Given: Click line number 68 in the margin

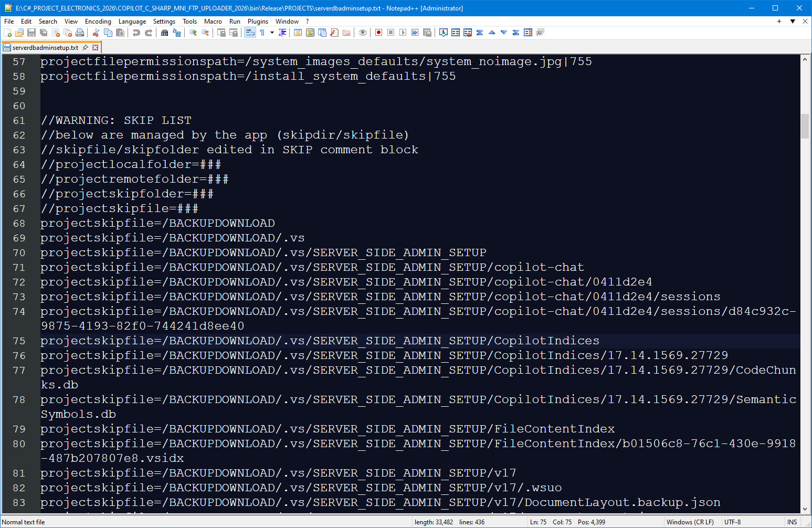Looking at the screenshot, I should click(19, 223).
